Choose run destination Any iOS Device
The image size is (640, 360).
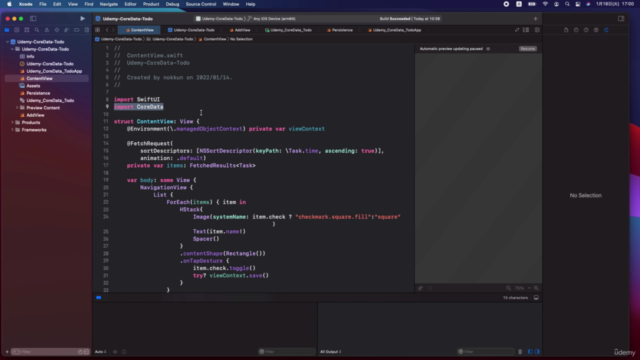tap(272, 19)
